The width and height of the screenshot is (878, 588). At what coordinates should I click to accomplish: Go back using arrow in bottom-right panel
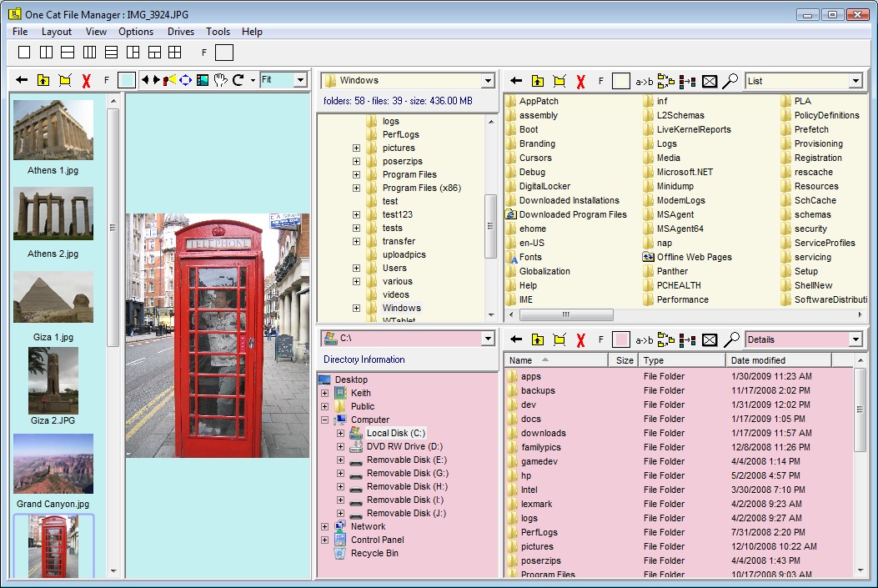click(x=516, y=339)
